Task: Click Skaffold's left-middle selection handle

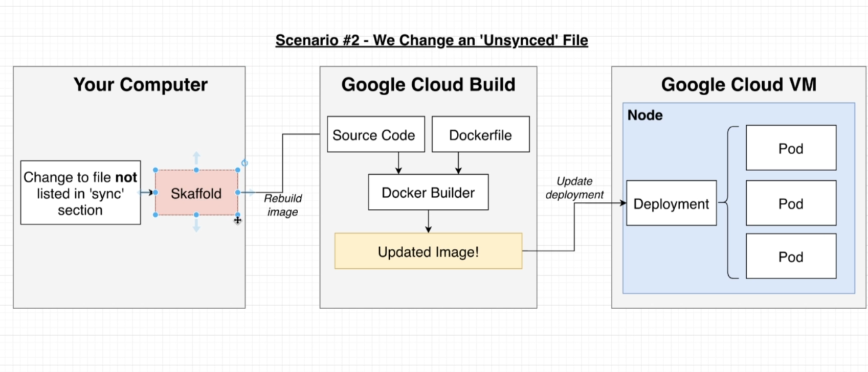Action: 155,193
